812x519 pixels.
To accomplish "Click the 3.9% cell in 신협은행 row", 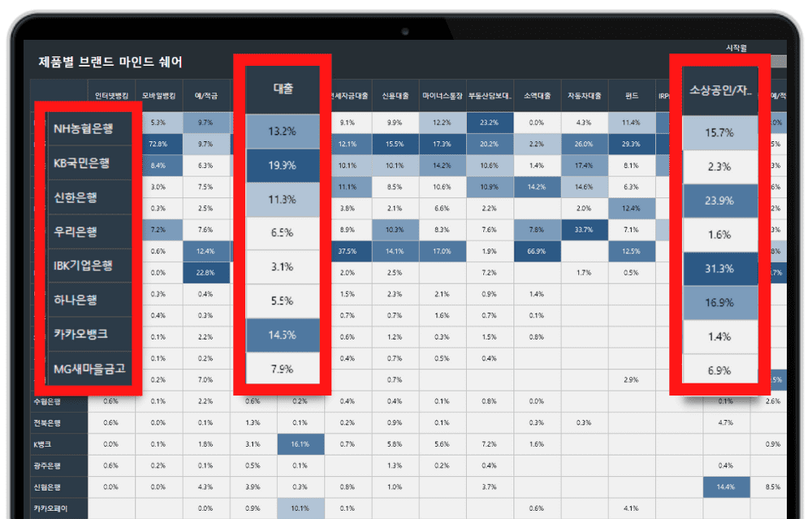I will point(253,487).
